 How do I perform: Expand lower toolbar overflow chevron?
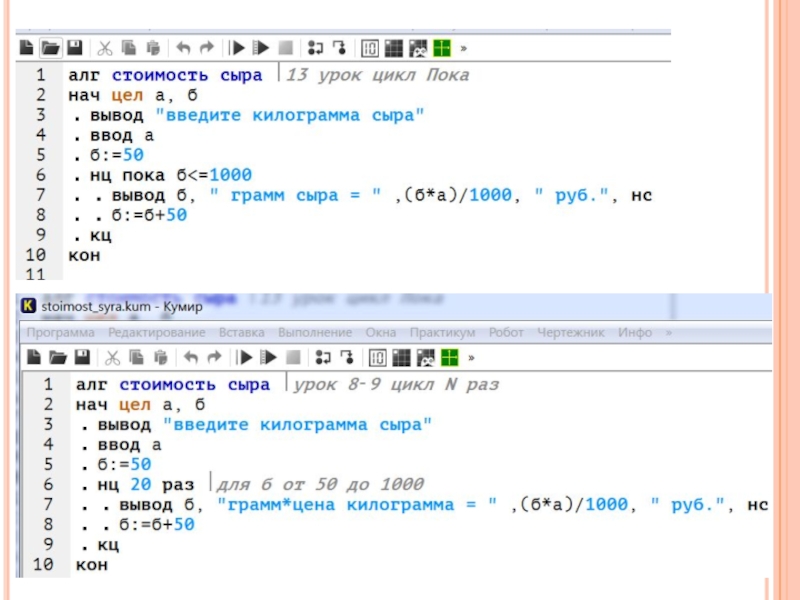pyautogui.click(x=471, y=358)
